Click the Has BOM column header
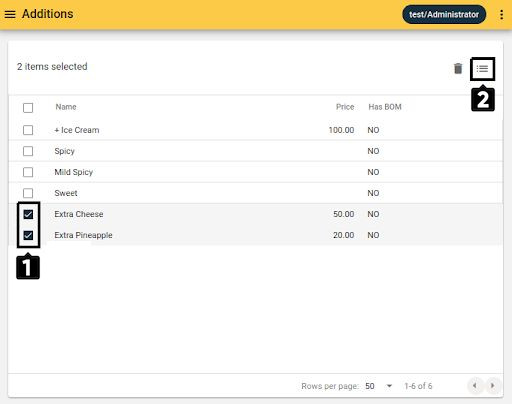 385,107
